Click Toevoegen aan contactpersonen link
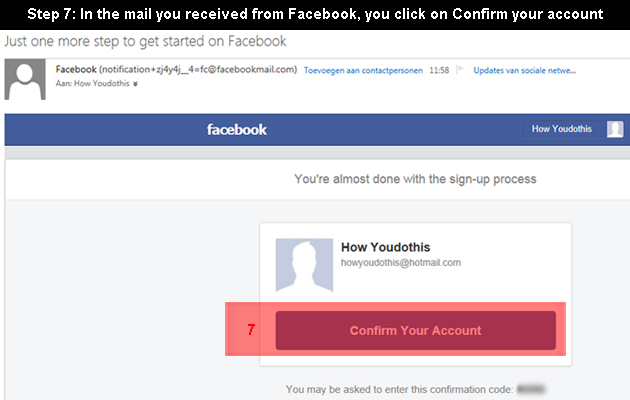Screen dimensions: 630x400 point(363,70)
